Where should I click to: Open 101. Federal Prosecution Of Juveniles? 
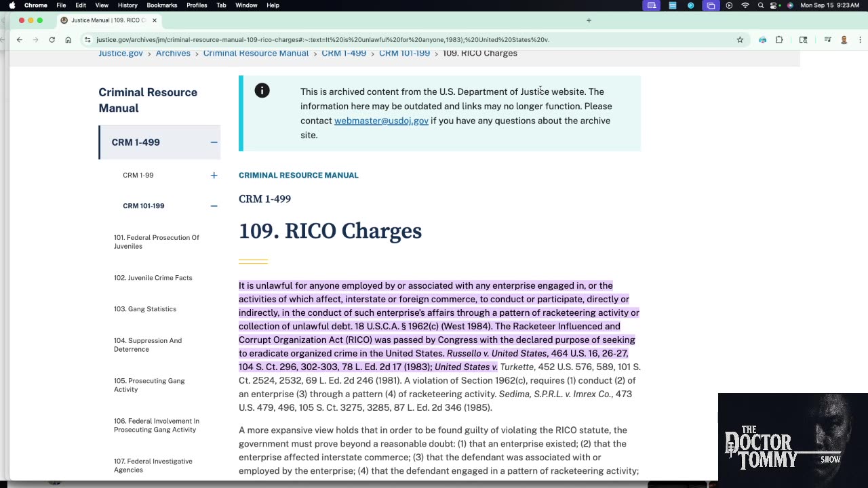157,242
